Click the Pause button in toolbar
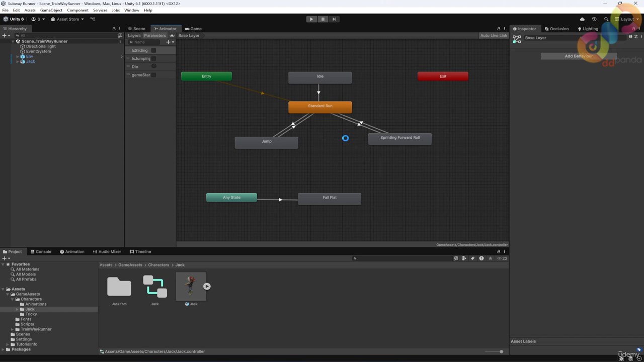Viewport: 644px width, 362px height. click(323, 19)
